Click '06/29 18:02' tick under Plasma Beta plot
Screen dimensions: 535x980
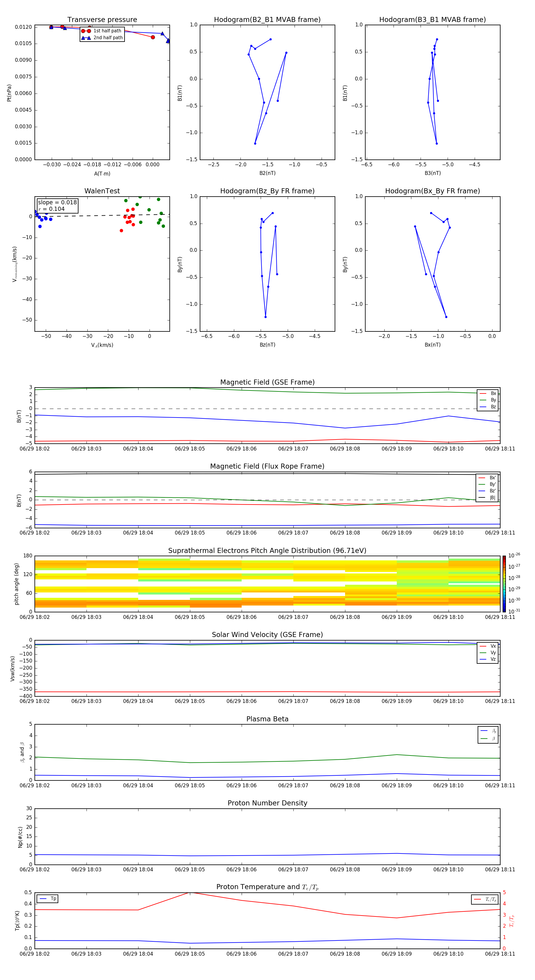click(35, 785)
